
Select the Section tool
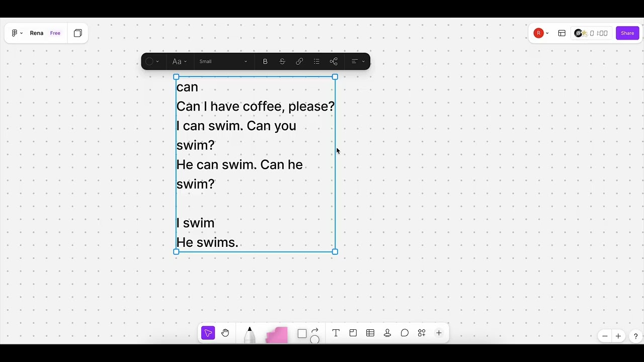tap(353, 333)
